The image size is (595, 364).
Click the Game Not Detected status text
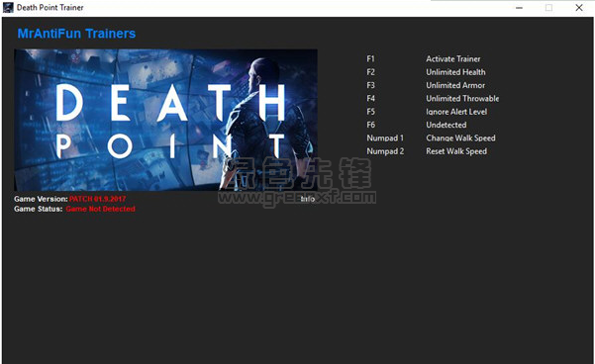101,209
